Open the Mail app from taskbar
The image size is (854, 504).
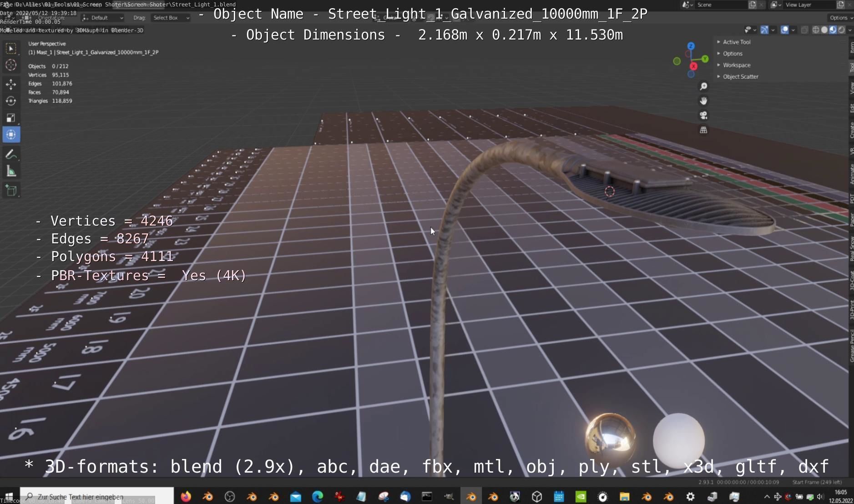tap(296, 496)
